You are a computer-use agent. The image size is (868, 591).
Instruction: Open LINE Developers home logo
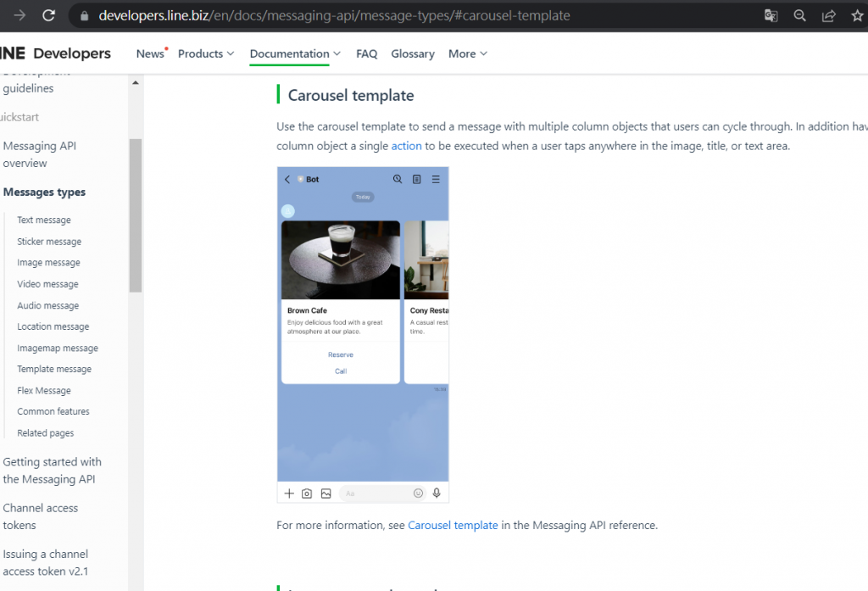pyautogui.click(x=55, y=53)
